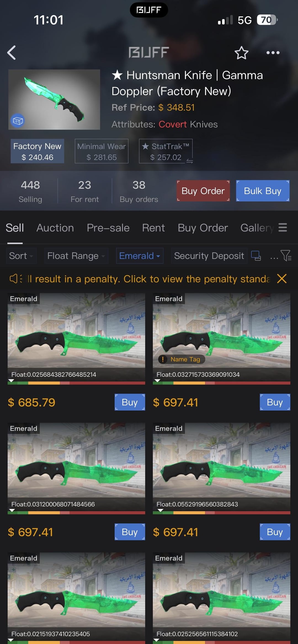Select the Minimal Wear option
The height and width of the screenshot is (644, 298).
point(102,151)
